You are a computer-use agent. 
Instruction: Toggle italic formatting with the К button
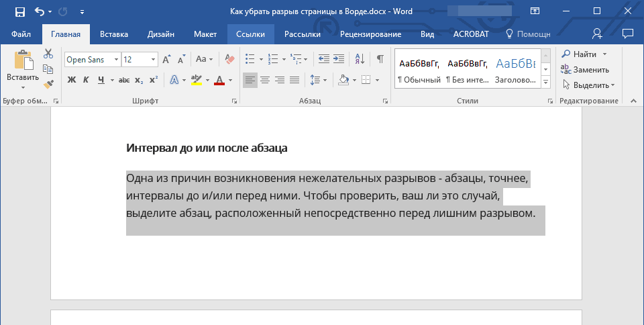click(x=86, y=80)
